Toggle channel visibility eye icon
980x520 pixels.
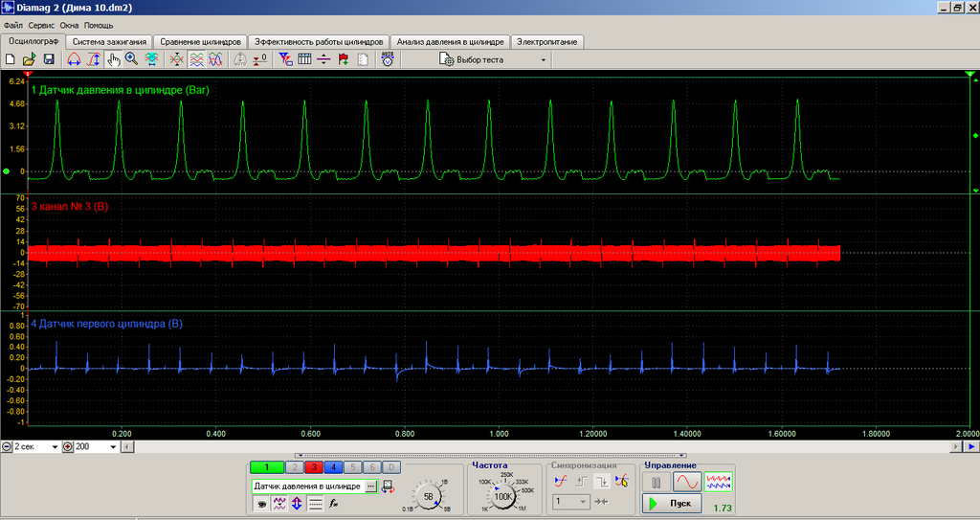point(260,503)
